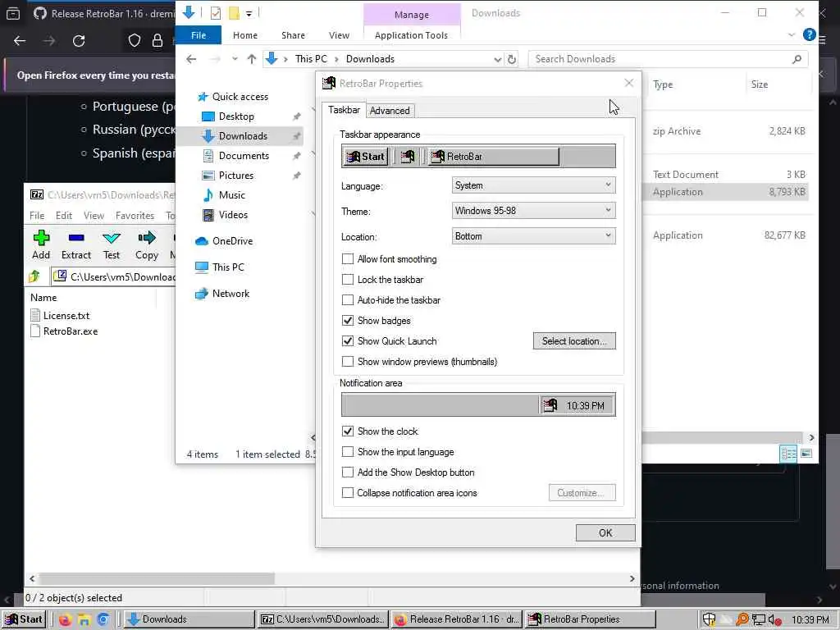
Task: Enable Auto-hide the taskbar
Action: coord(348,300)
